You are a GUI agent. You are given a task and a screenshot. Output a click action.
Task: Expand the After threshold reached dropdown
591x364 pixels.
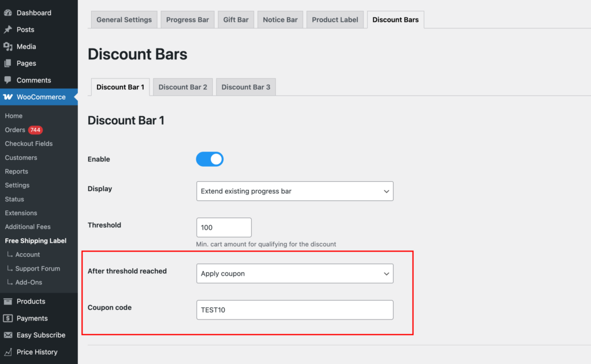click(x=294, y=273)
